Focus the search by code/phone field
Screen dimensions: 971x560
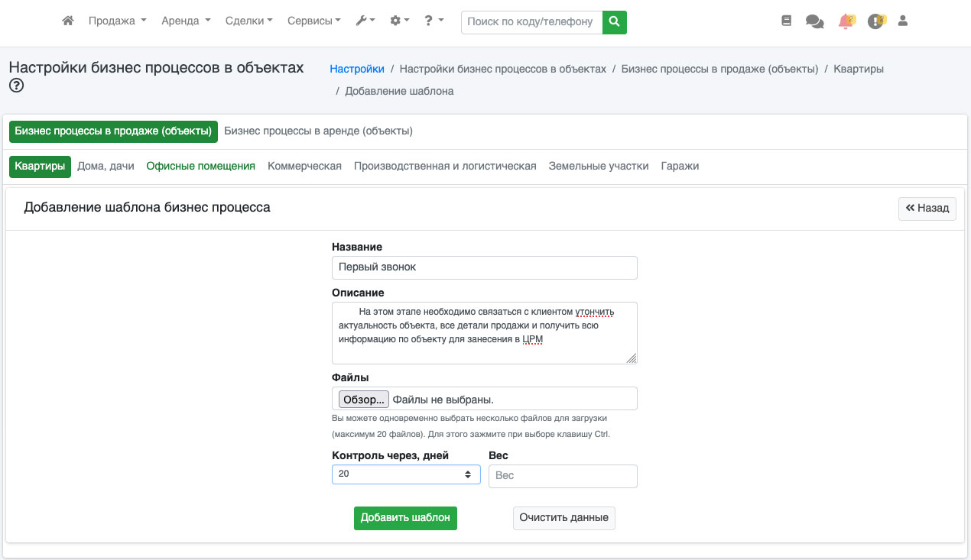(x=531, y=22)
